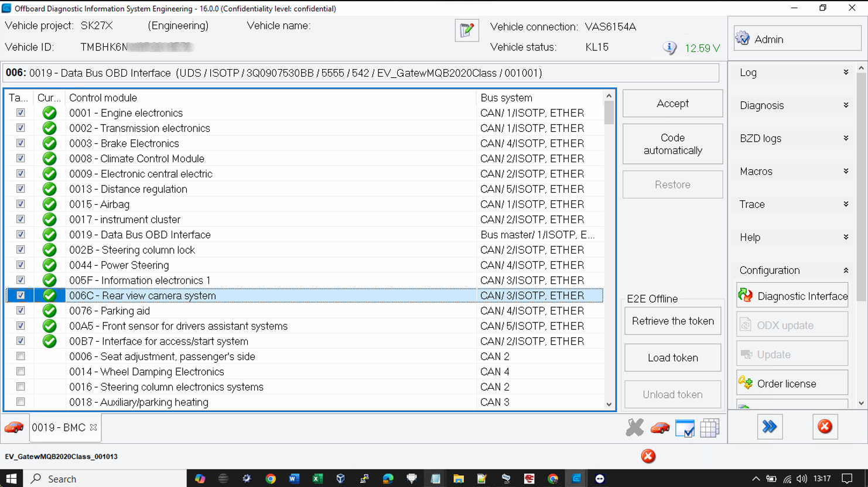Open Chrome from the taskbar

coord(271,478)
